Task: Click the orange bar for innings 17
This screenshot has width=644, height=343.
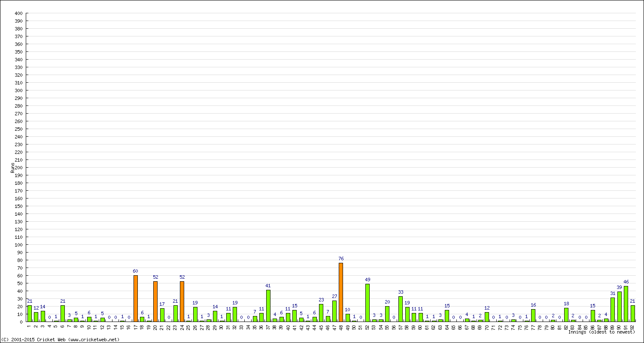Action: point(136,298)
